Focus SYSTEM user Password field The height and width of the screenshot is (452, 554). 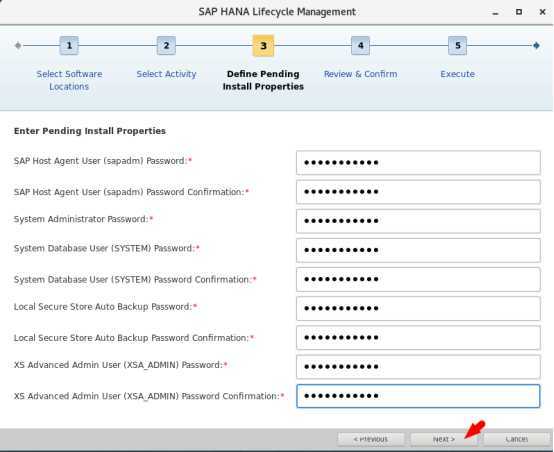pos(418,250)
